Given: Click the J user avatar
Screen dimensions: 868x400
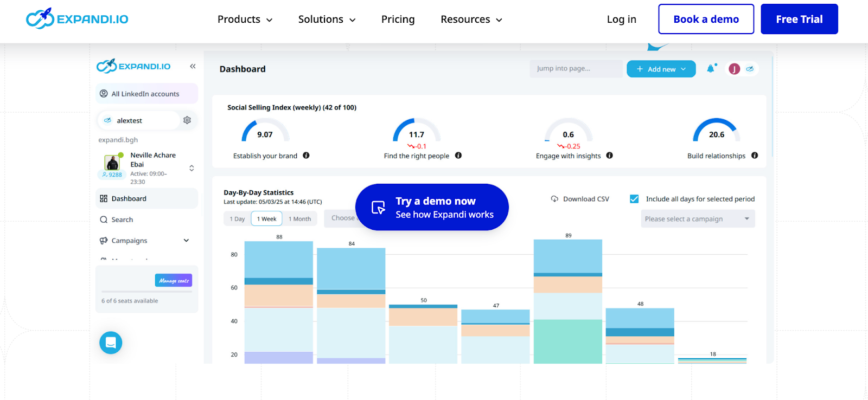Looking at the screenshot, I should (x=734, y=69).
